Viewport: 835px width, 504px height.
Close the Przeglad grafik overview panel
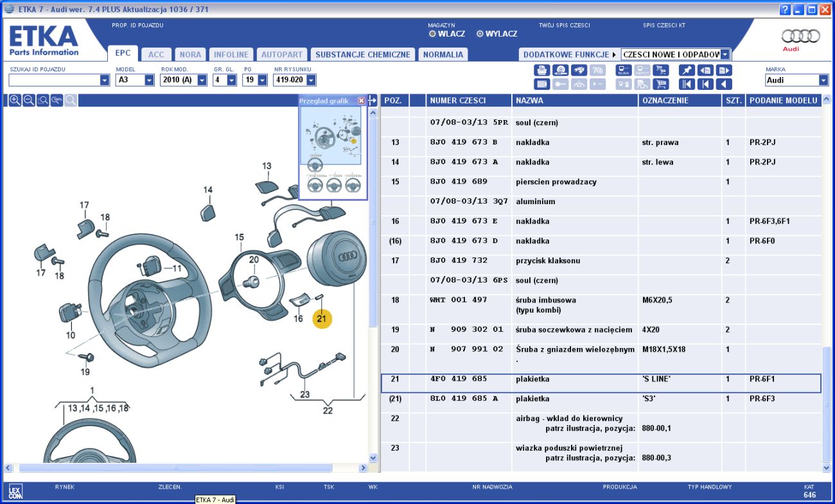click(361, 101)
